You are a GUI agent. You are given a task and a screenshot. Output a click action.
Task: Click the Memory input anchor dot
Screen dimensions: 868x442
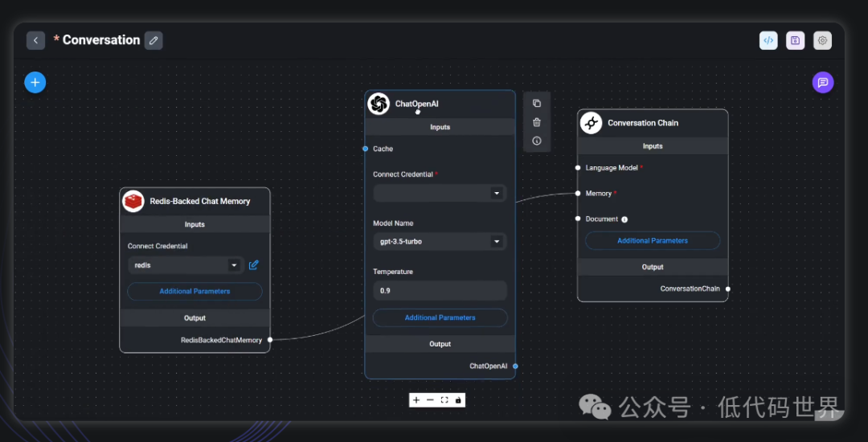(x=578, y=194)
